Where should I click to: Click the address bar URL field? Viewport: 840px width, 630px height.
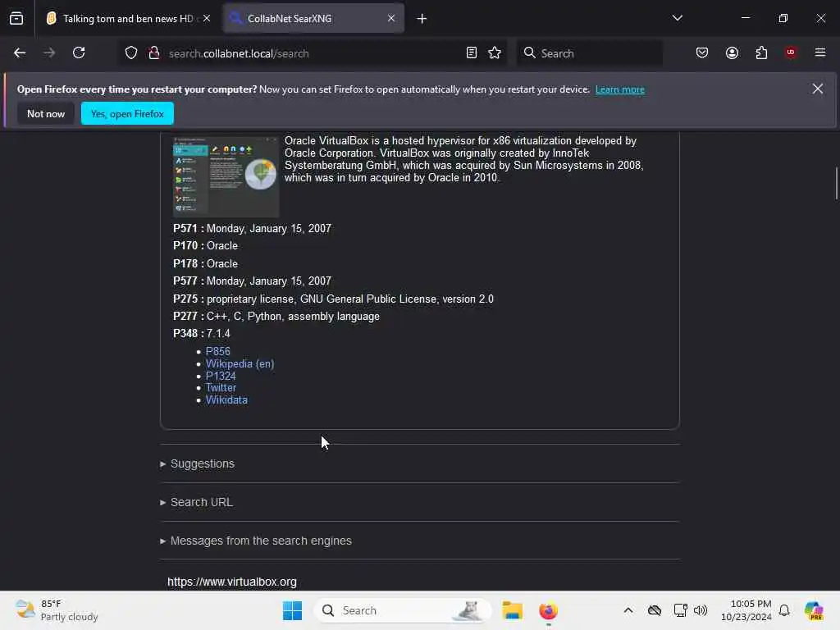pyautogui.click(x=313, y=53)
